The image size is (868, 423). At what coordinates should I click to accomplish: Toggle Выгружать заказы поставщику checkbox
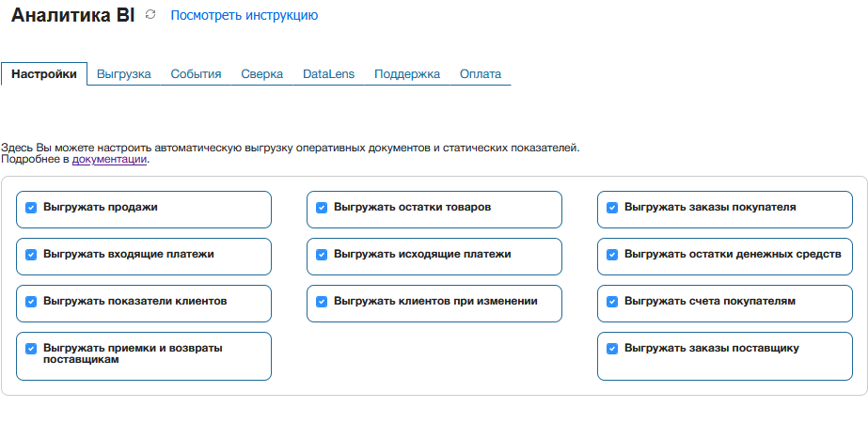(x=612, y=349)
